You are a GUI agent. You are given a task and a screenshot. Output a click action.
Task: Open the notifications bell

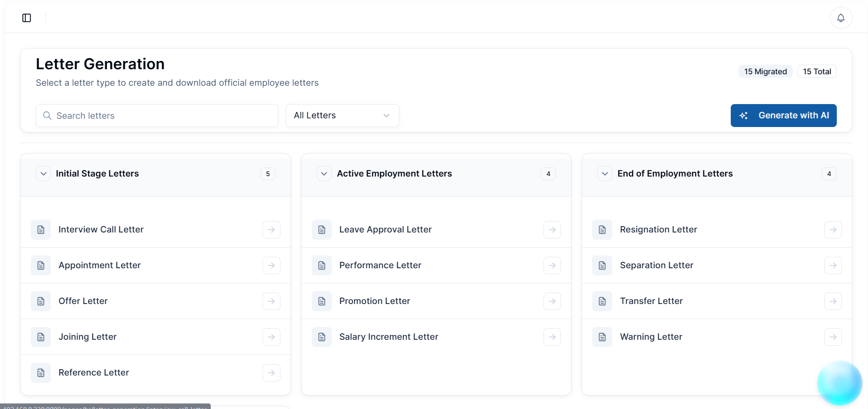click(x=840, y=18)
